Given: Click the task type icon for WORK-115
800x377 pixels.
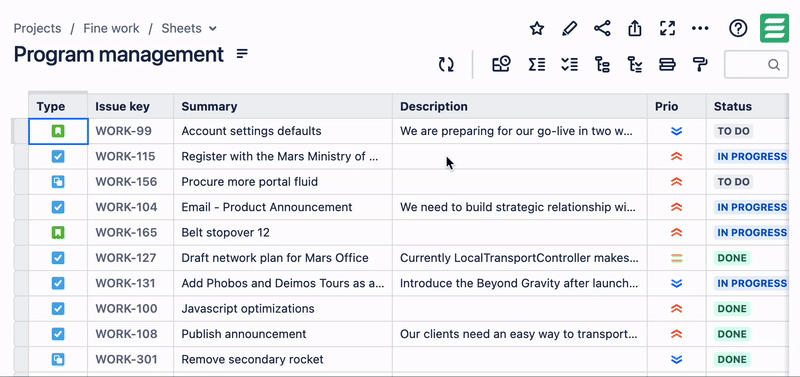Looking at the screenshot, I should click(58, 157).
